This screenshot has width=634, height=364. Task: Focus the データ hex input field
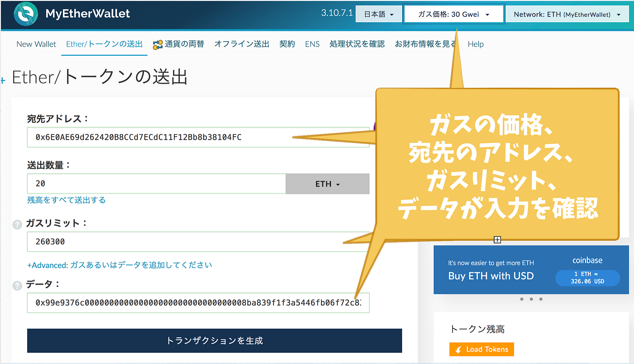click(198, 303)
